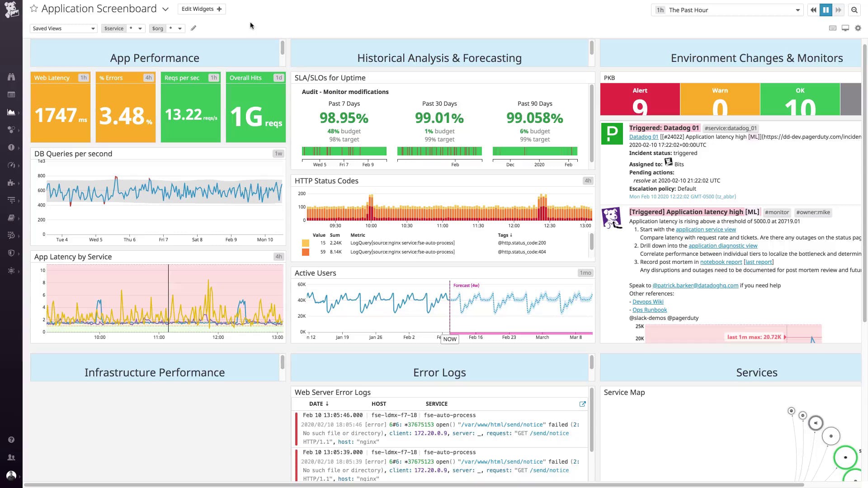Open the Ops Runbook link
This screenshot has width=868, height=488.
pos(650,310)
